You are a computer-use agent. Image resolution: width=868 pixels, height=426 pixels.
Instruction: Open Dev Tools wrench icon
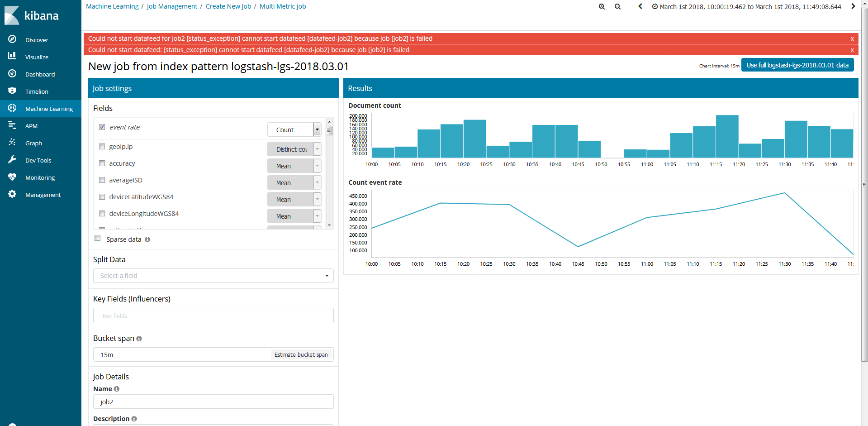[12, 159]
